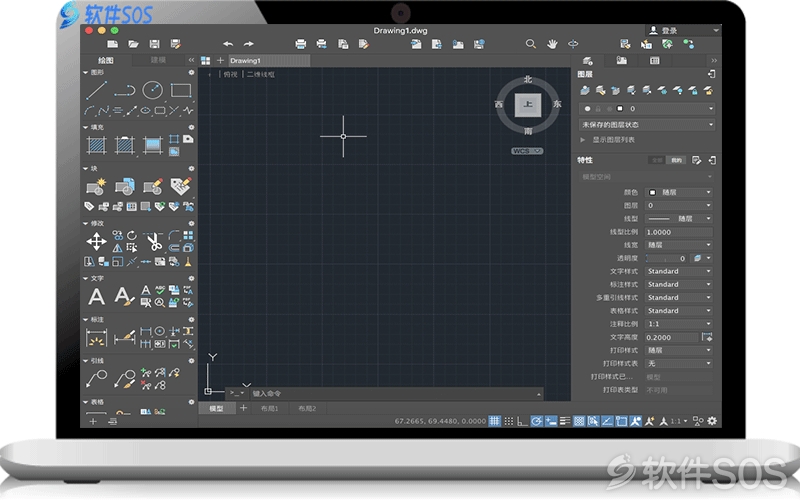Open the 注释比例 1:1 dropdown
The width and height of the screenshot is (800, 500).
pyautogui.click(x=679, y=324)
